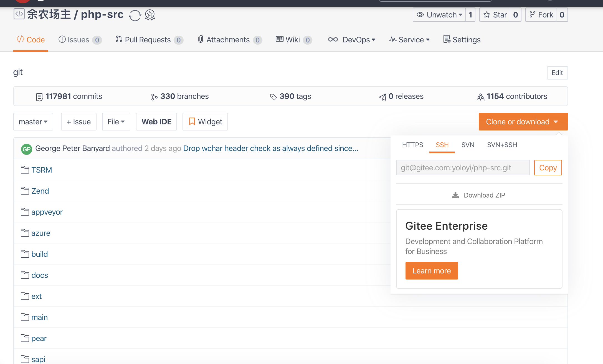Screen dimensions: 603x364
Task: Select the HTTPS clone option
Action: [x=412, y=145]
